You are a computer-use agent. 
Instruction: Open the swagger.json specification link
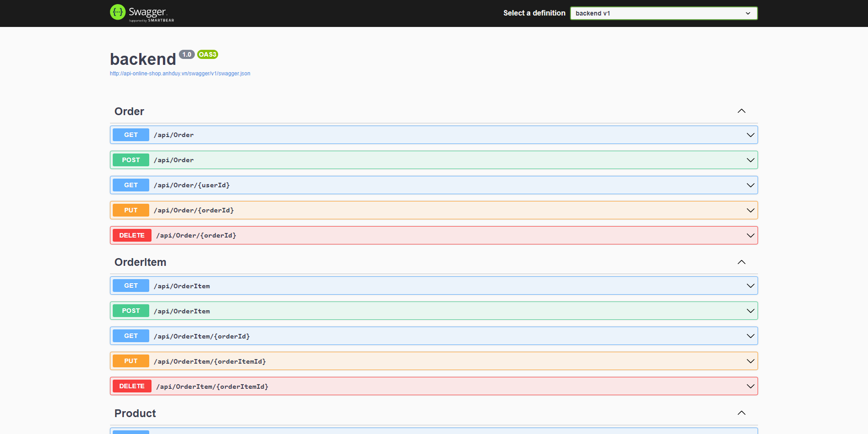[180, 73]
